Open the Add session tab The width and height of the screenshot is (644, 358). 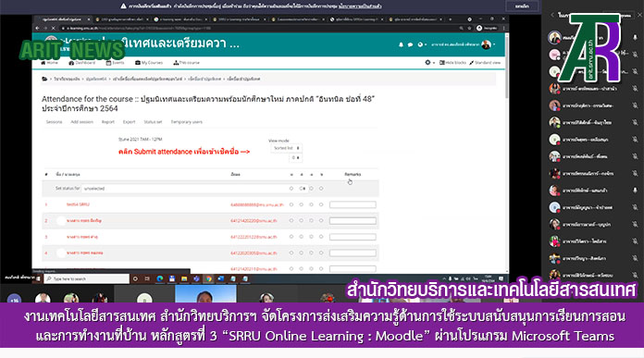click(x=81, y=122)
